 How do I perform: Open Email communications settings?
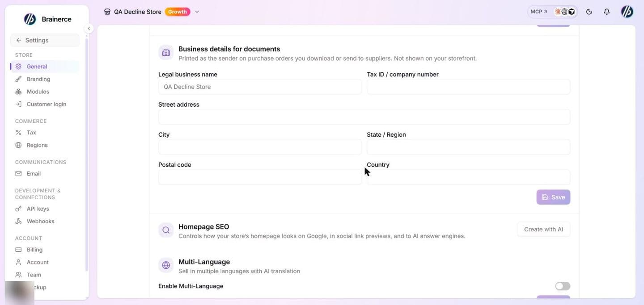coord(45,174)
